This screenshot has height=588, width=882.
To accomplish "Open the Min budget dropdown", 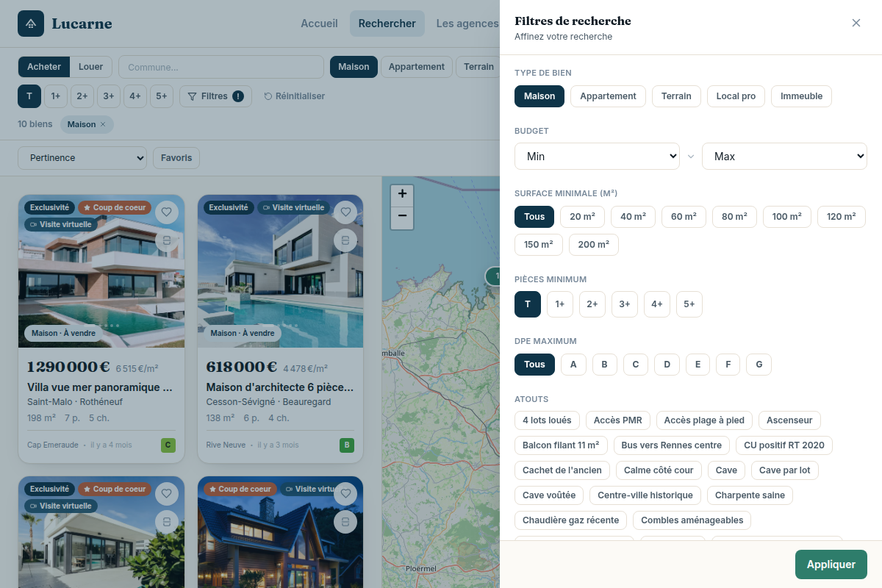I will (x=597, y=157).
